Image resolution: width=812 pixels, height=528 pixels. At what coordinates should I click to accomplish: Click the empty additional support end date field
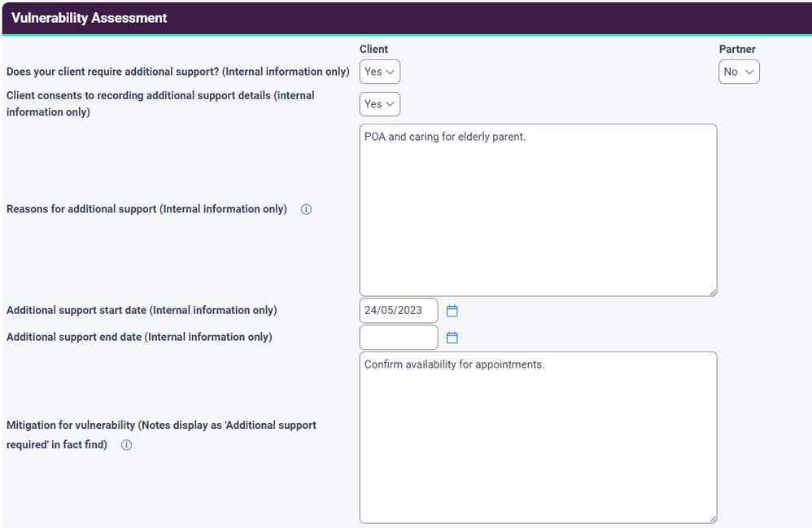pos(398,338)
